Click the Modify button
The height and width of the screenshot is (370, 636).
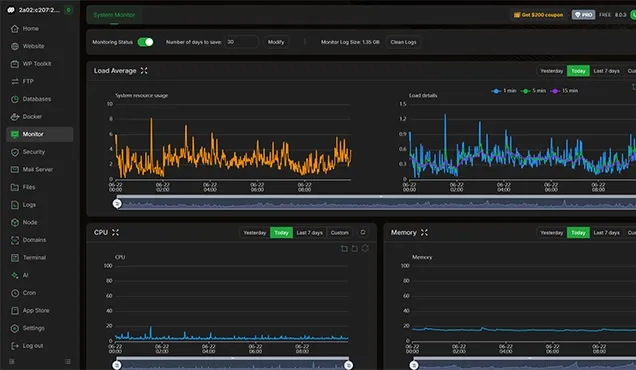point(276,42)
